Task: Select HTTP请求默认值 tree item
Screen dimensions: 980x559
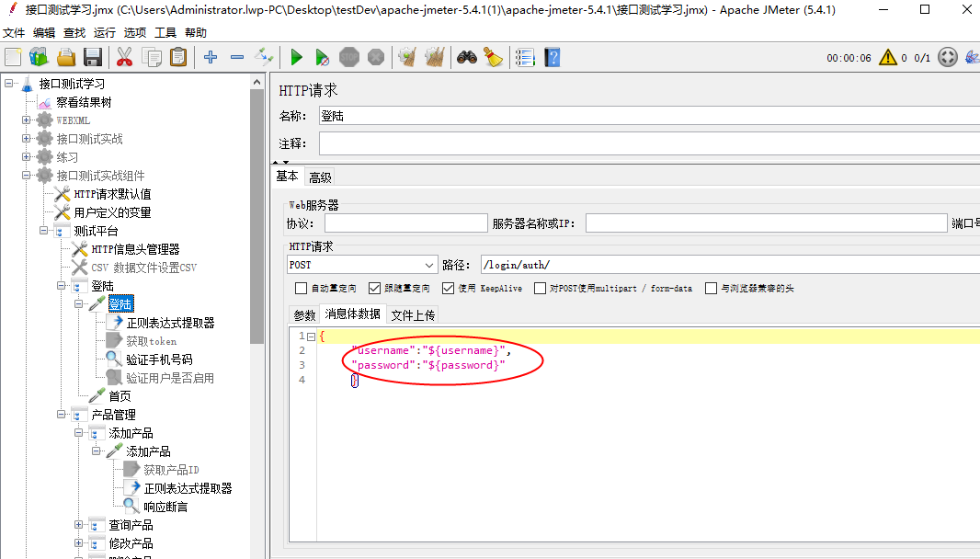Action: pyautogui.click(x=112, y=194)
